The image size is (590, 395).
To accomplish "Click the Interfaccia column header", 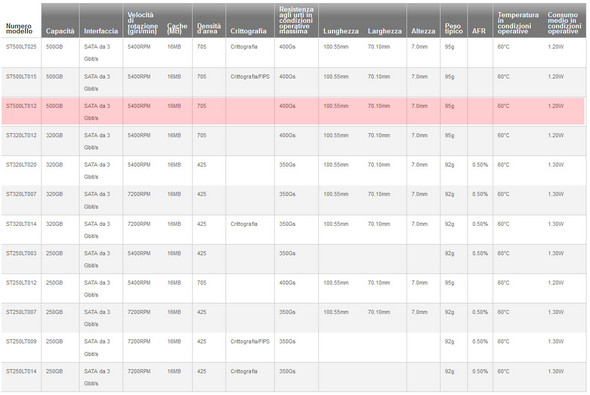I will click(101, 31).
